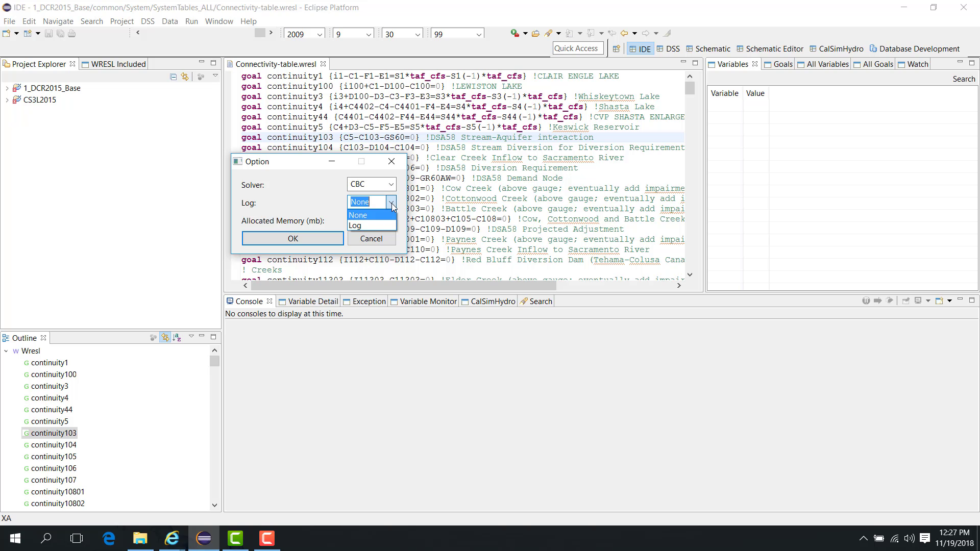Minimize the Variables panel

tap(960, 63)
